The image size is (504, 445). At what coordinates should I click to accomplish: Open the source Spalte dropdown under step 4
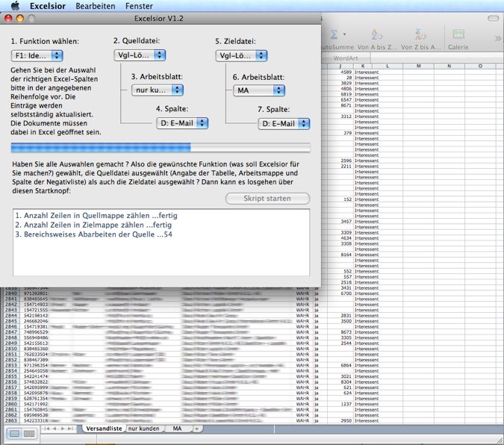click(x=182, y=123)
